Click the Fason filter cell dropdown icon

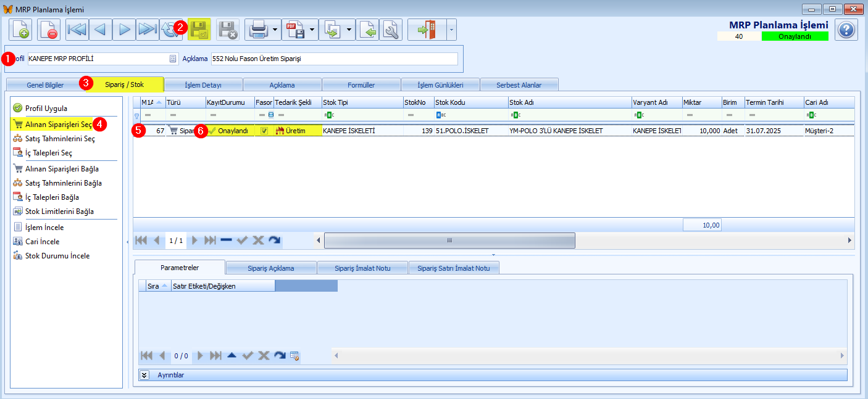(270, 115)
